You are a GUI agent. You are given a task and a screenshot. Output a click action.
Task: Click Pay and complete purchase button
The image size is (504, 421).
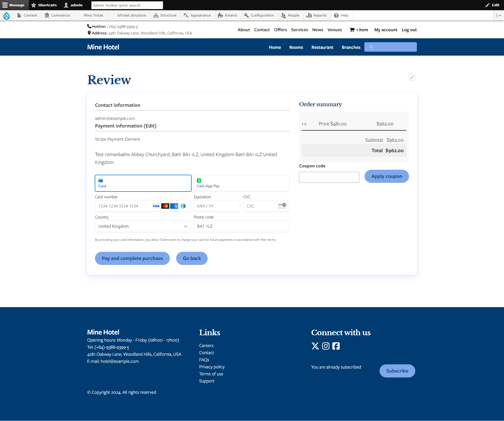(x=132, y=258)
